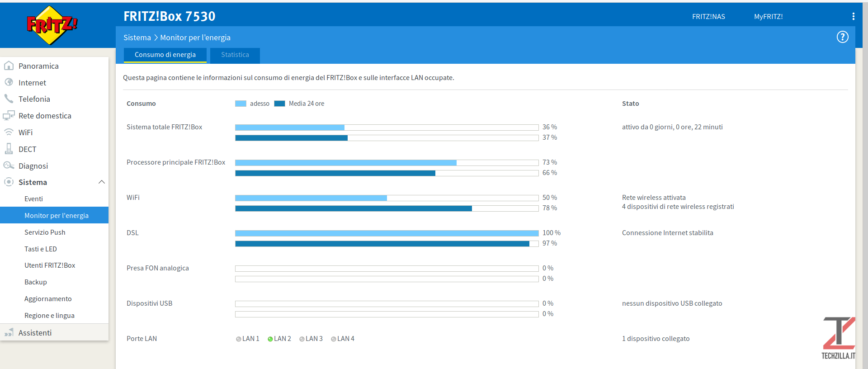868x369 pixels.
Task: Click the light blue adesso legend swatch
Action: (241, 104)
